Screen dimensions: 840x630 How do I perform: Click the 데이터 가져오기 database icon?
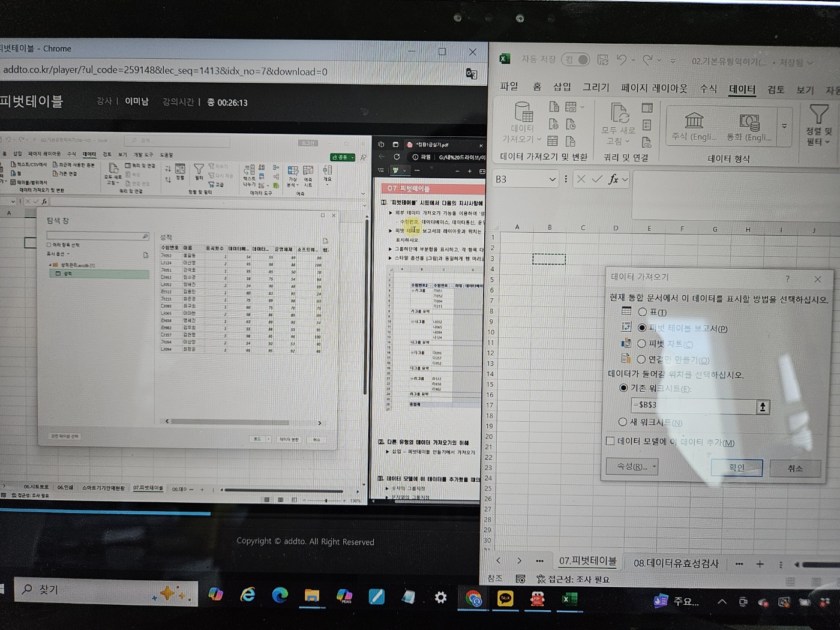pos(523,112)
